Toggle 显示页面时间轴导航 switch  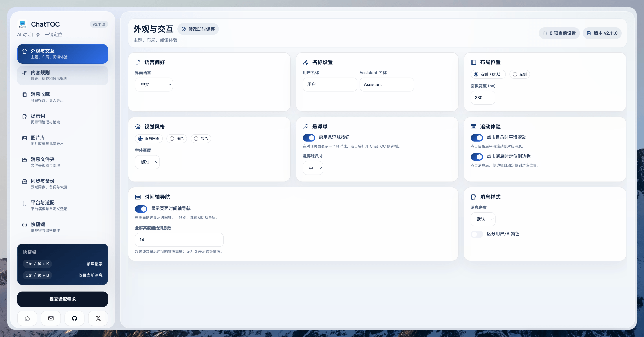141,209
